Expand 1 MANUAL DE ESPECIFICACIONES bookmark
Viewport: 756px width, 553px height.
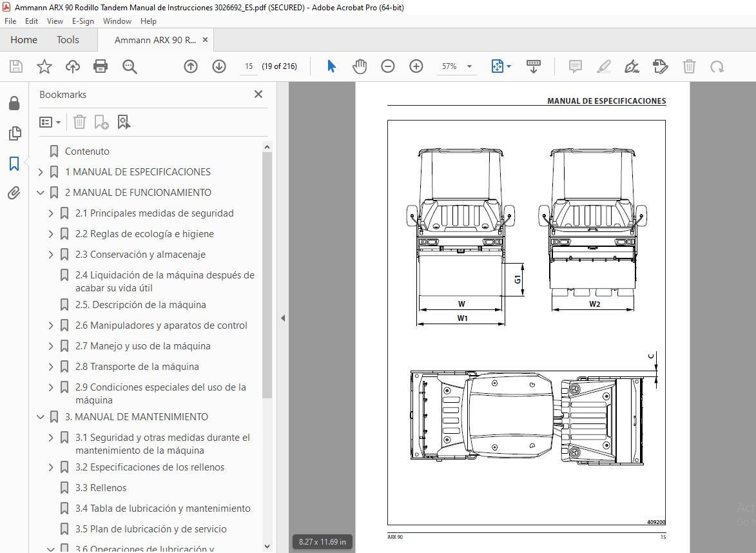tap(41, 172)
